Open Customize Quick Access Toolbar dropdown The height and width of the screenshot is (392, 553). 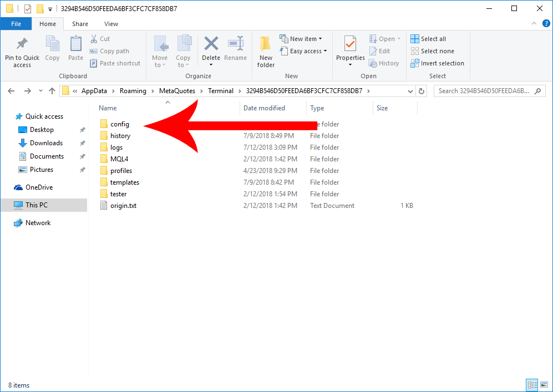pos(50,9)
